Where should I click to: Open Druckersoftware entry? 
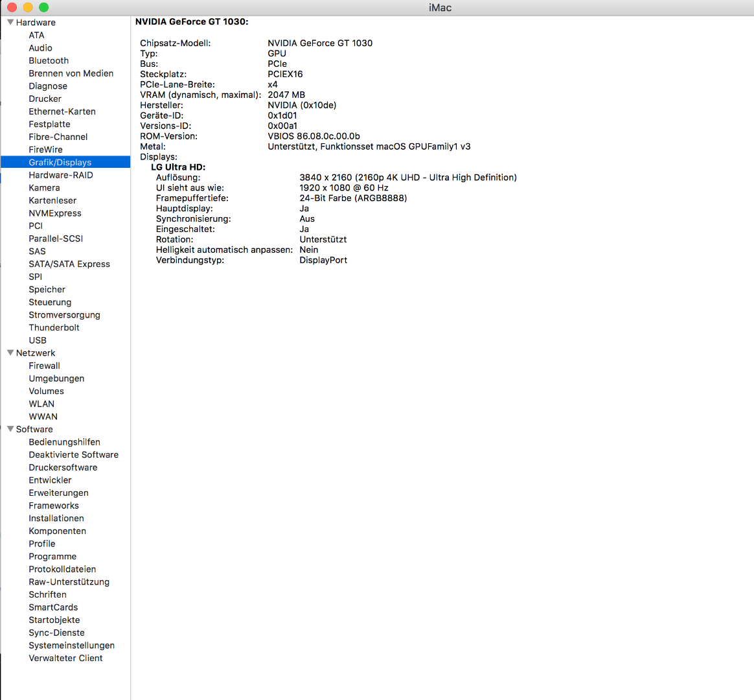pyautogui.click(x=63, y=467)
